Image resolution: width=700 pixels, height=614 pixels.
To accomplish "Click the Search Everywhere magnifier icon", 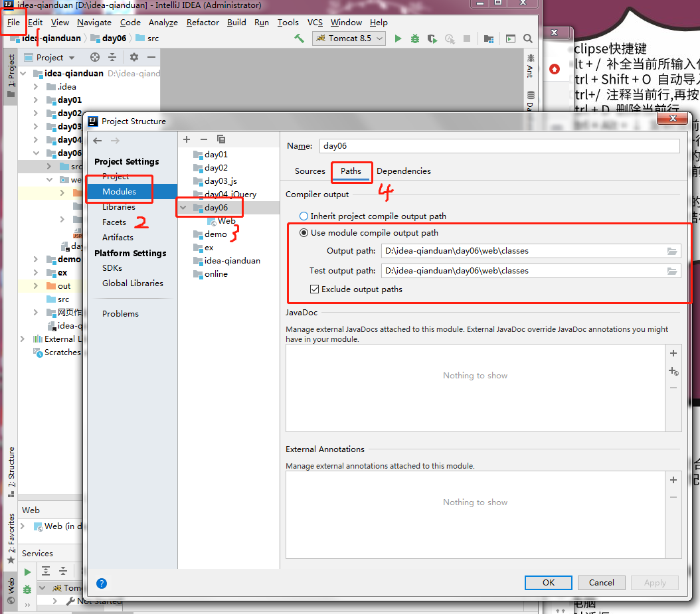I will 528,38.
